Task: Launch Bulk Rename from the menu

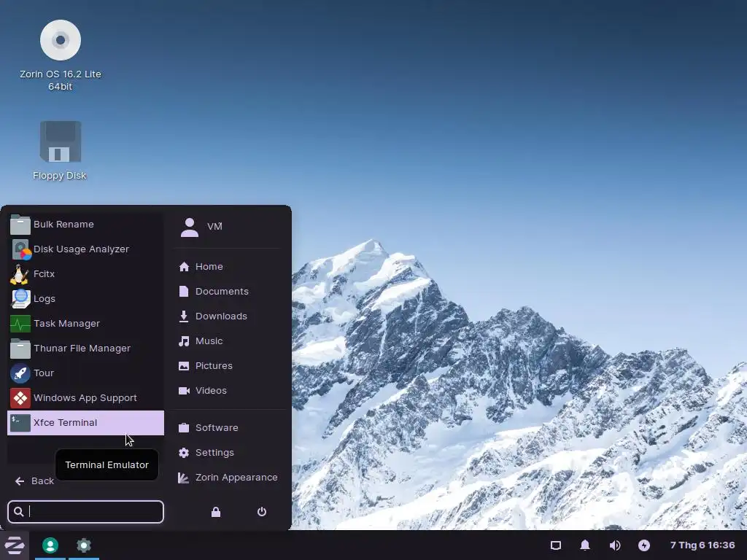Action: tap(86, 225)
